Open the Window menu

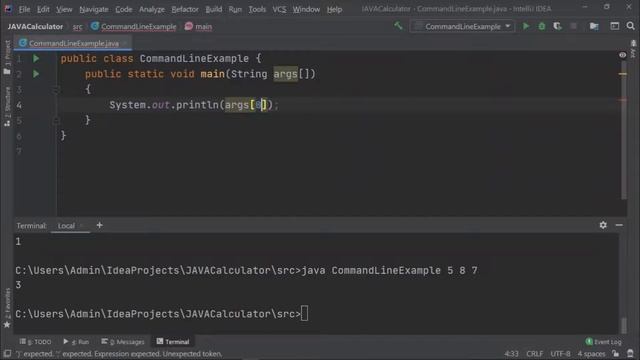pyautogui.click(x=306, y=9)
